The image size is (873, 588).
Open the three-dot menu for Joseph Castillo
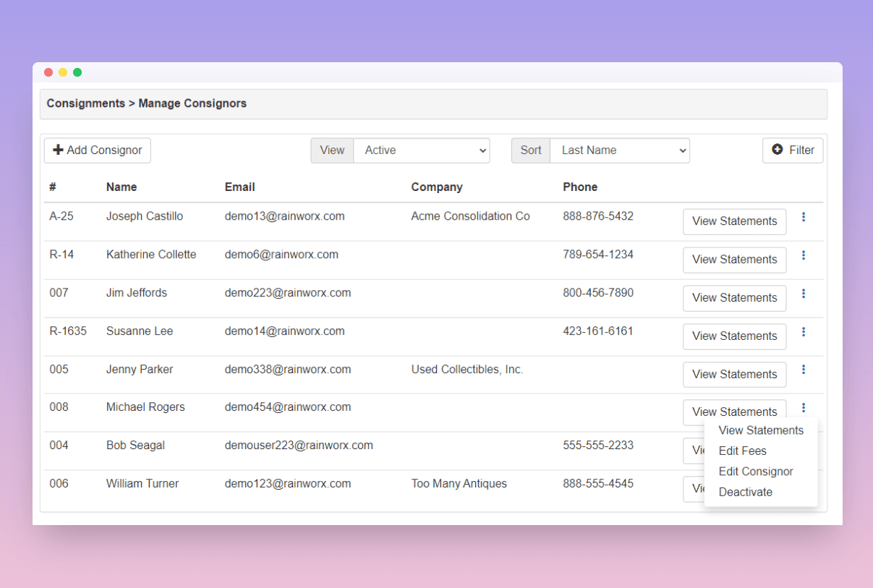(804, 217)
